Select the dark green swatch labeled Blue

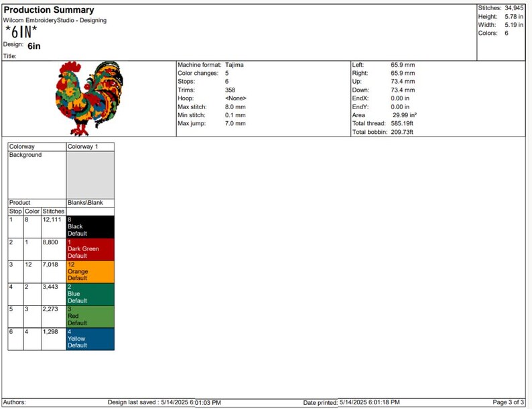tap(90, 294)
